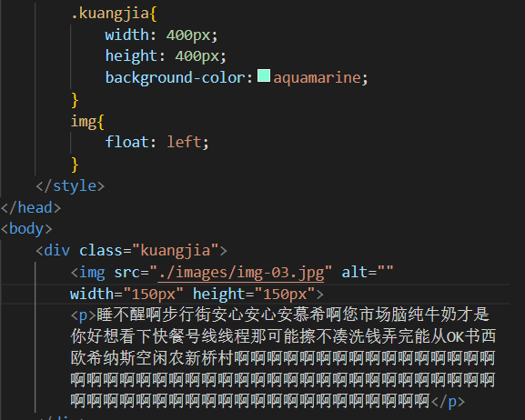The width and height of the screenshot is (525, 420).
Task: Open the ./images/img-03.jpg path link
Action: [x=241, y=273]
